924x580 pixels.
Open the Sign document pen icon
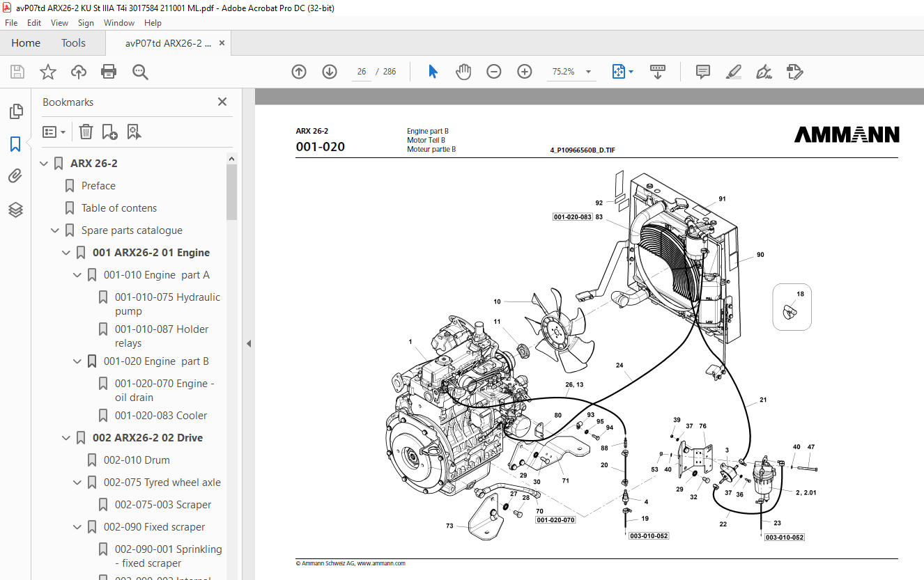coord(764,72)
